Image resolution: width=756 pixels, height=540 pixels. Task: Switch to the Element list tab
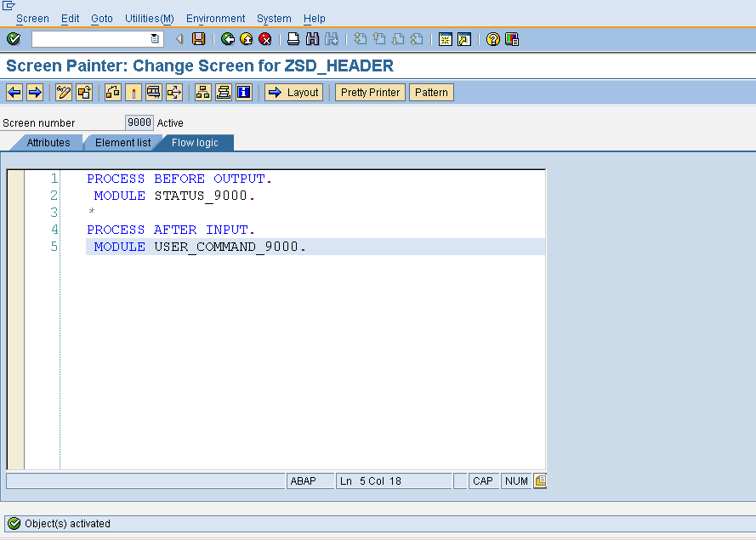122,143
